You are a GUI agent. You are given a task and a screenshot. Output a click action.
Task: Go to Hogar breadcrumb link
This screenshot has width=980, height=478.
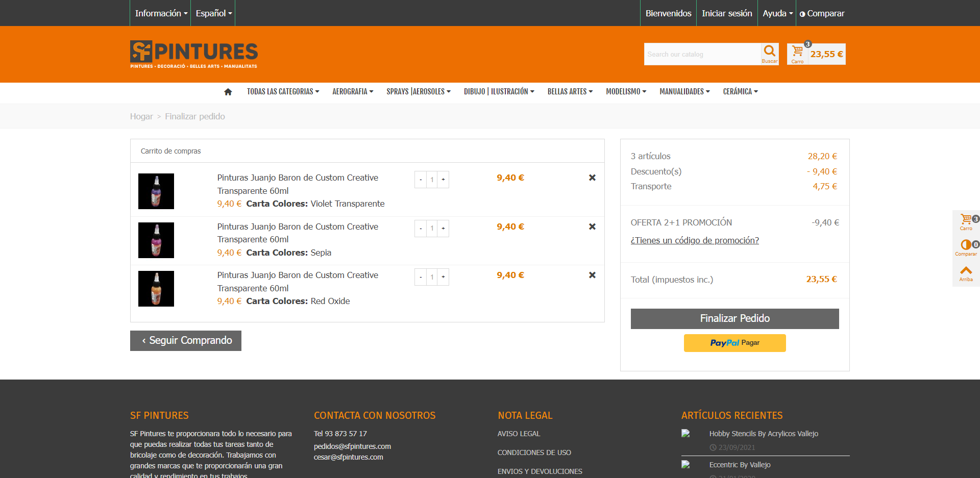pos(141,116)
